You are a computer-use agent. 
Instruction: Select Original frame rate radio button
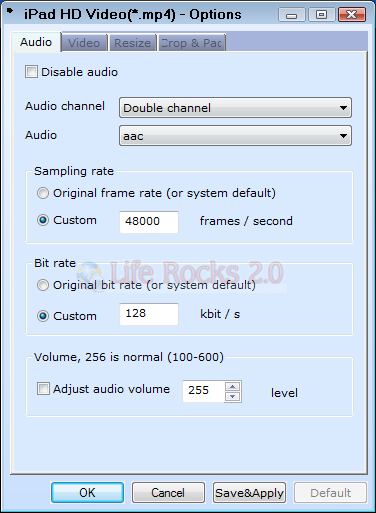click(x=43, y=193)
